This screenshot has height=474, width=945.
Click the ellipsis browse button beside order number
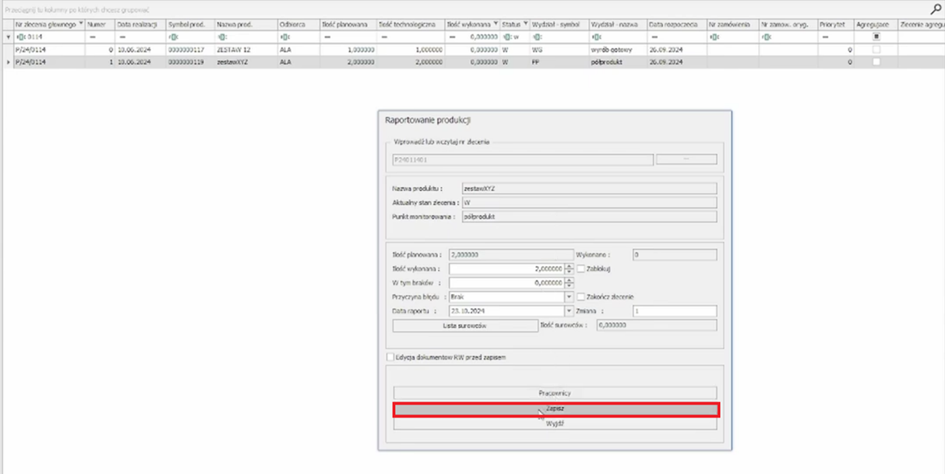pos(685,159)
